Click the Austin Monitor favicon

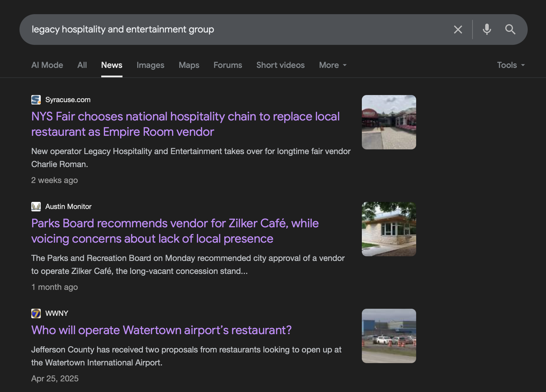coord(36,207)
